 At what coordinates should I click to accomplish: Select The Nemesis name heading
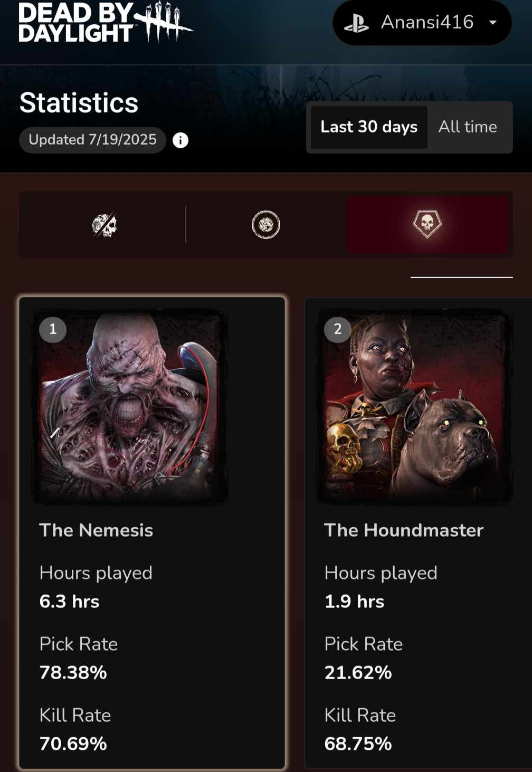point(96,530)
